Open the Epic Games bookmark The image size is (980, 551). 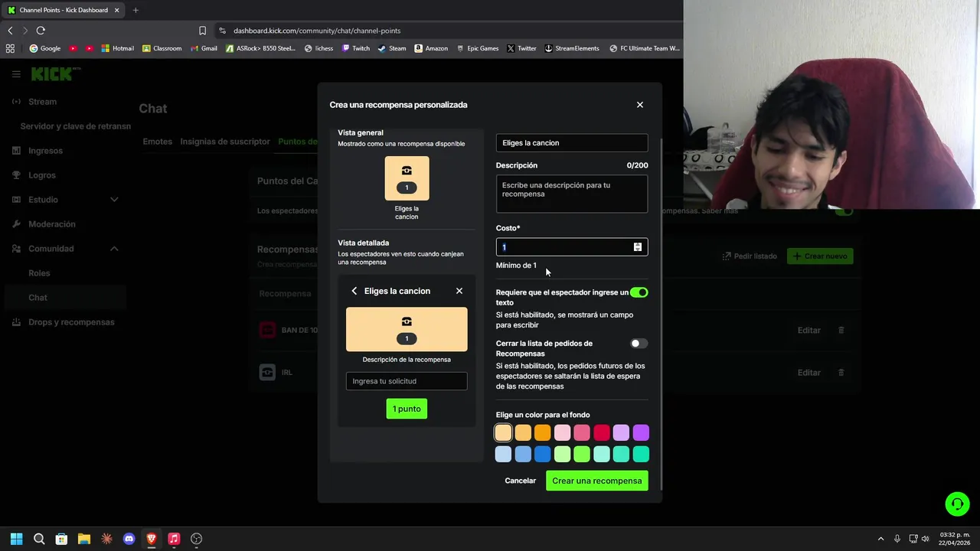[x=477, y=48]
